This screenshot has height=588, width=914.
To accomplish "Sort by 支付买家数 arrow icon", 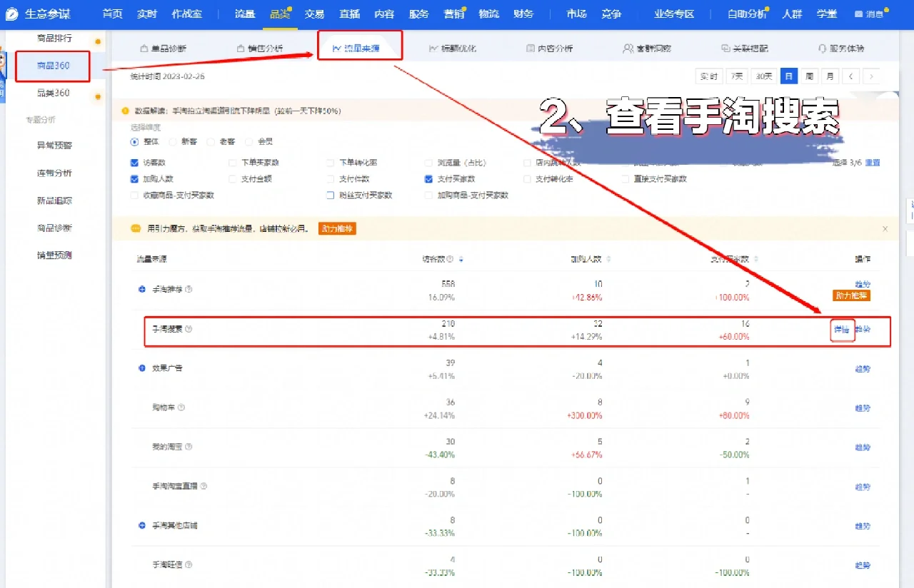I will coord(756,259).
